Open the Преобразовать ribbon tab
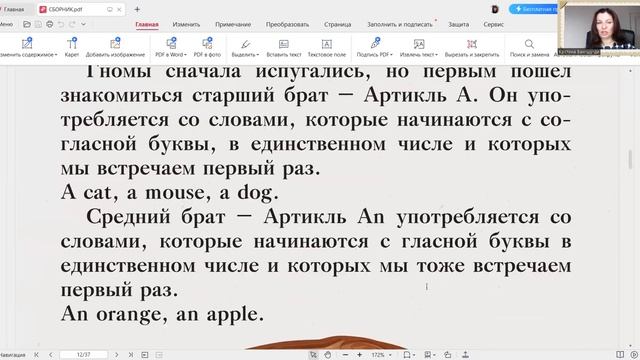 pos(287,24)
